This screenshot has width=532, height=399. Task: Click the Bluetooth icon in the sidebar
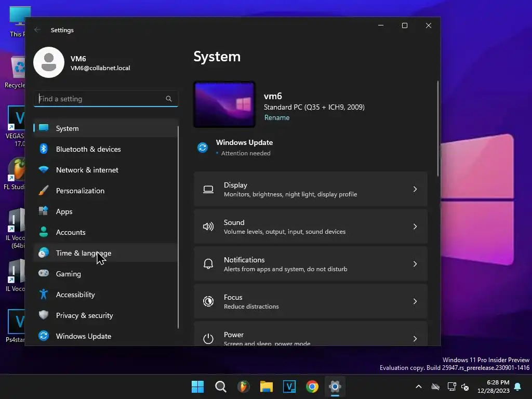44,149
